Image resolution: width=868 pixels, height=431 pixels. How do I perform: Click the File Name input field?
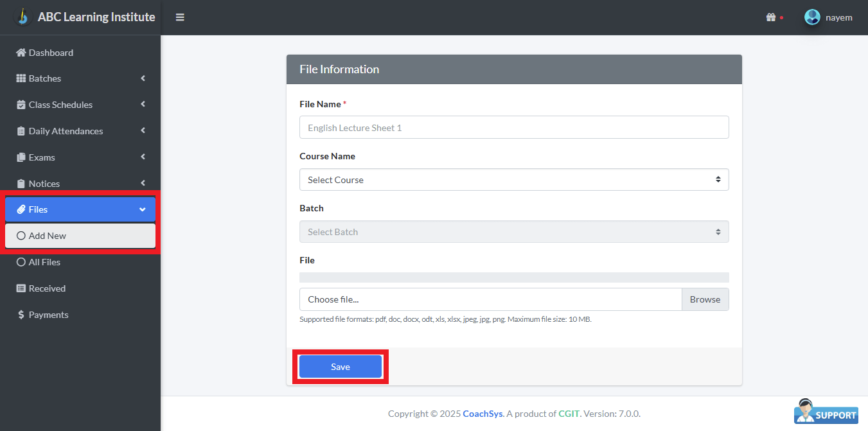click(x=514, y=127)
